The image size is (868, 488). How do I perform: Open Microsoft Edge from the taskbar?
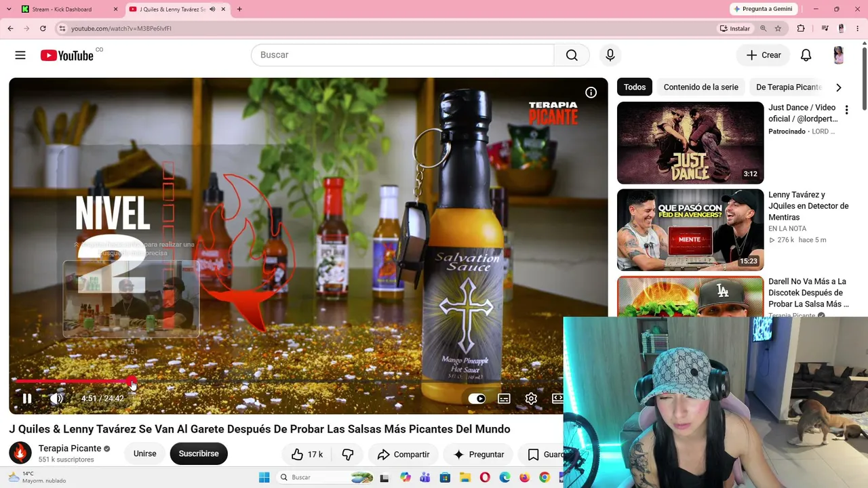coord(505,477)
